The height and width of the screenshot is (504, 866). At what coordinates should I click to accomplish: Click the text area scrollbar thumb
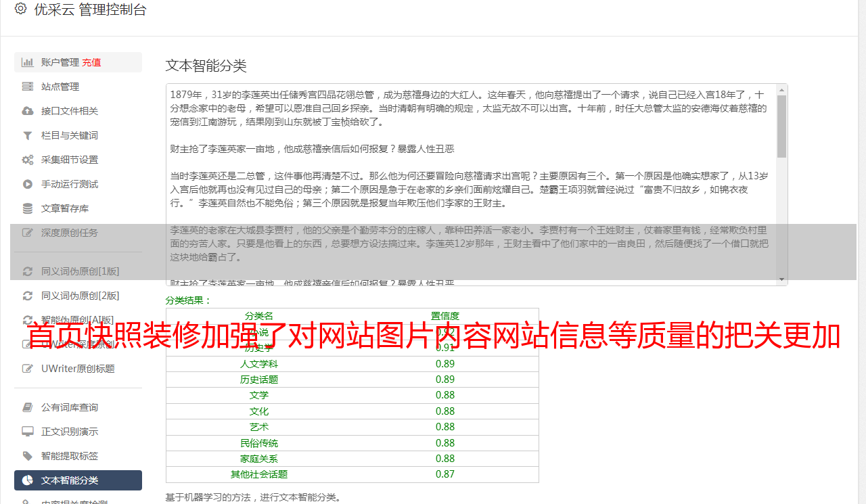click(x=782, y=126)
